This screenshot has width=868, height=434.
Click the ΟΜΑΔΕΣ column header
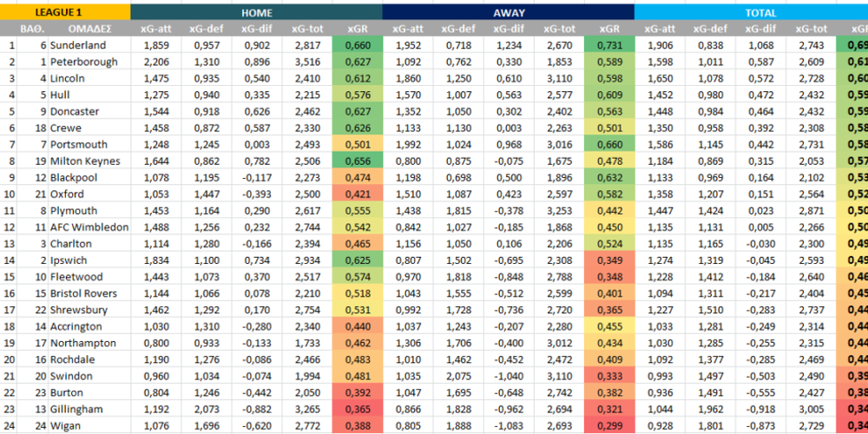pos(87,29)
